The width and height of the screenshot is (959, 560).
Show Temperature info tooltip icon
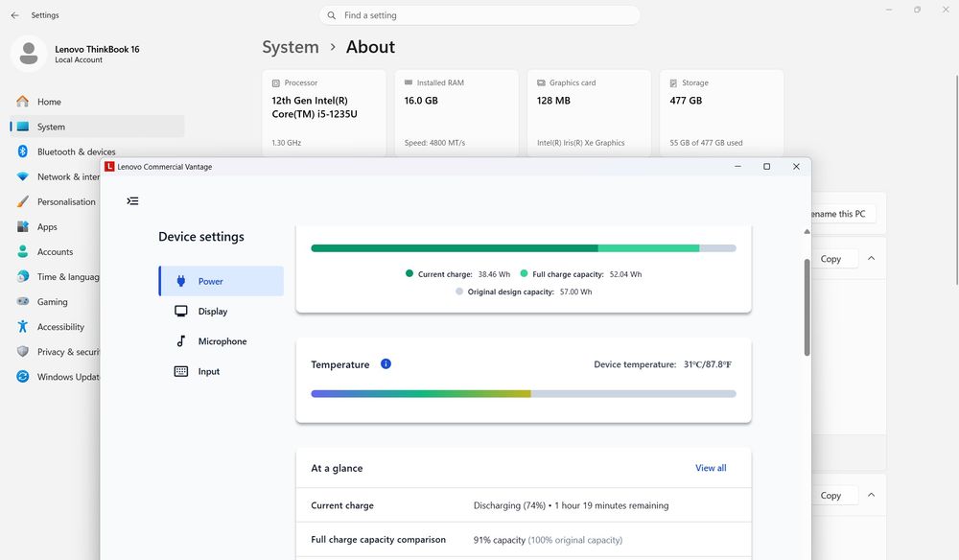(386, 363)
